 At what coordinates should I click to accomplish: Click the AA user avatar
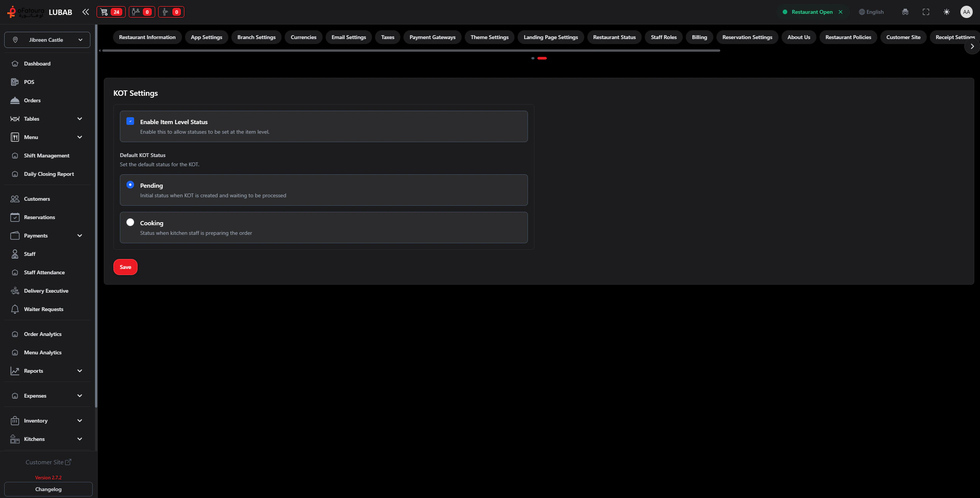[966, 12]
